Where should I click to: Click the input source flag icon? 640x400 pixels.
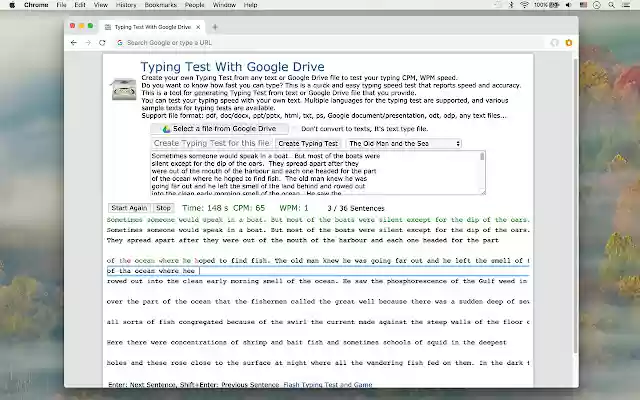tap(583, 5)
